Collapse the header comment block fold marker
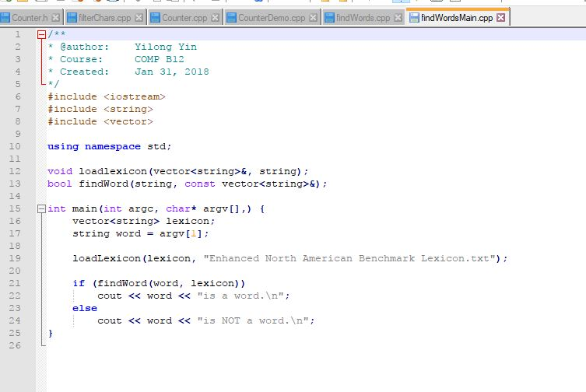Screen dimensions: 586x392 [x=40, y=35]
